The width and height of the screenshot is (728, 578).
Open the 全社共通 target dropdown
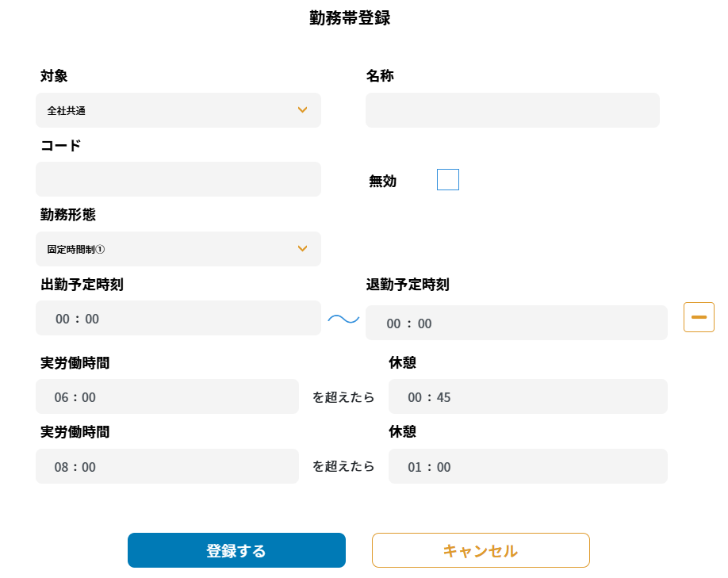(178, 110)
